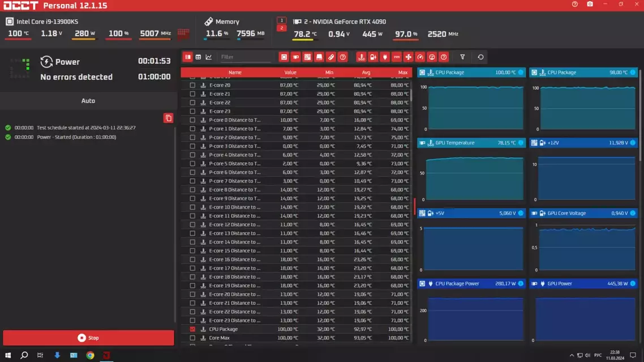Click the NVIDIA GeForce RTX 4090 label

345,21
